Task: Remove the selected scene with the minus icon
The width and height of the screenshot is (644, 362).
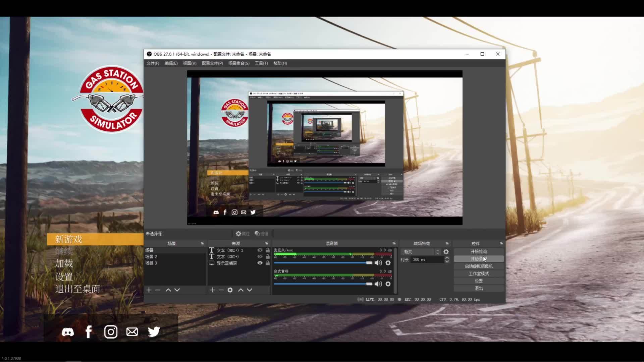Action: [x=158, y=290]
